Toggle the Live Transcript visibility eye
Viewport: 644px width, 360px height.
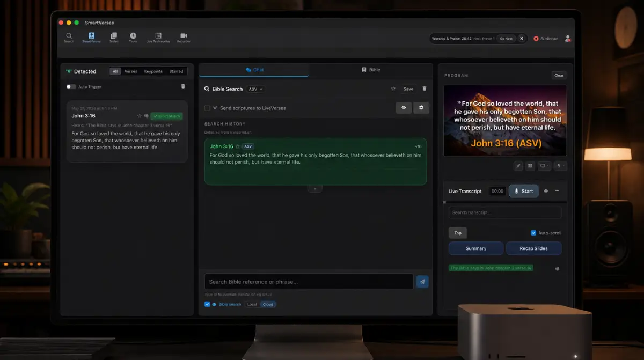pos(546,191)
